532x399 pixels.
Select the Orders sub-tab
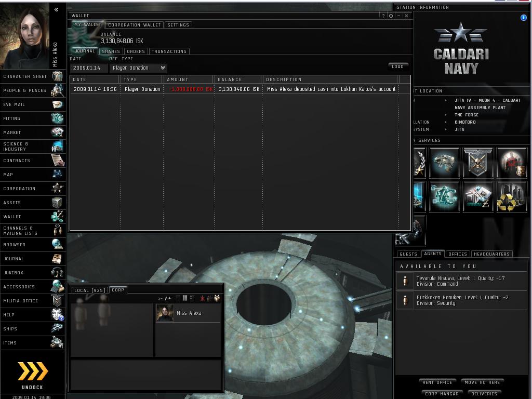pyautogui.click(x=136, y=51)
